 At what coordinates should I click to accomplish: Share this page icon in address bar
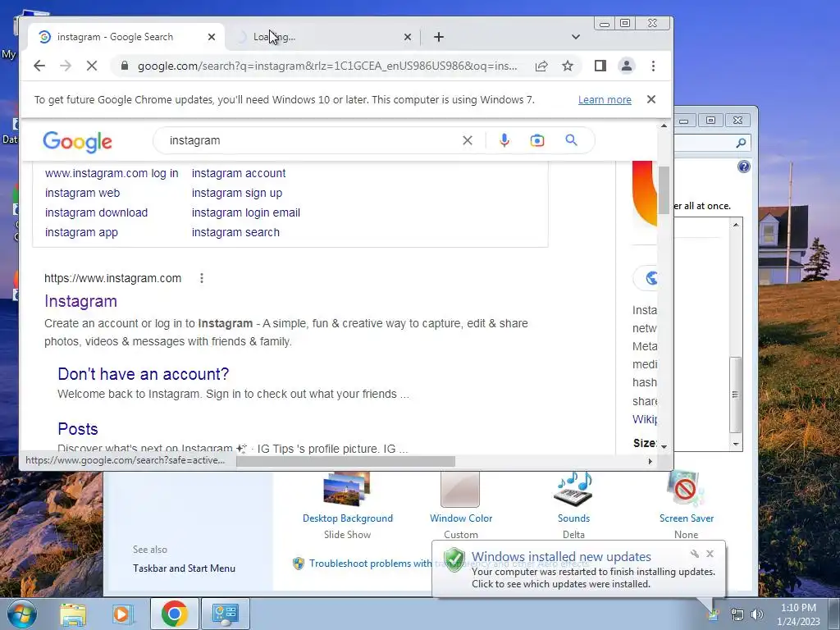[541, 66]
